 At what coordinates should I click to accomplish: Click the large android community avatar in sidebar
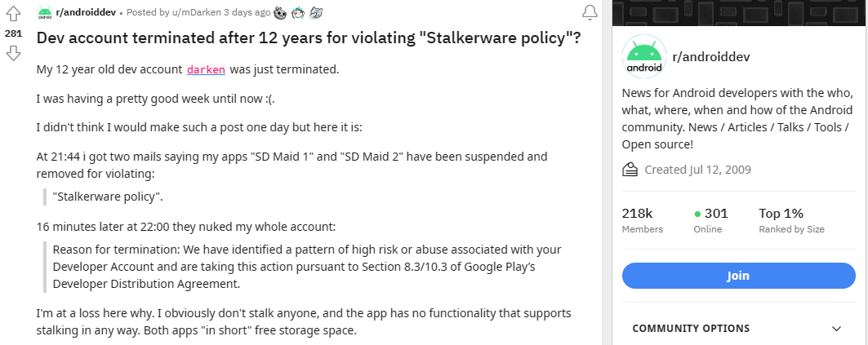642,56
